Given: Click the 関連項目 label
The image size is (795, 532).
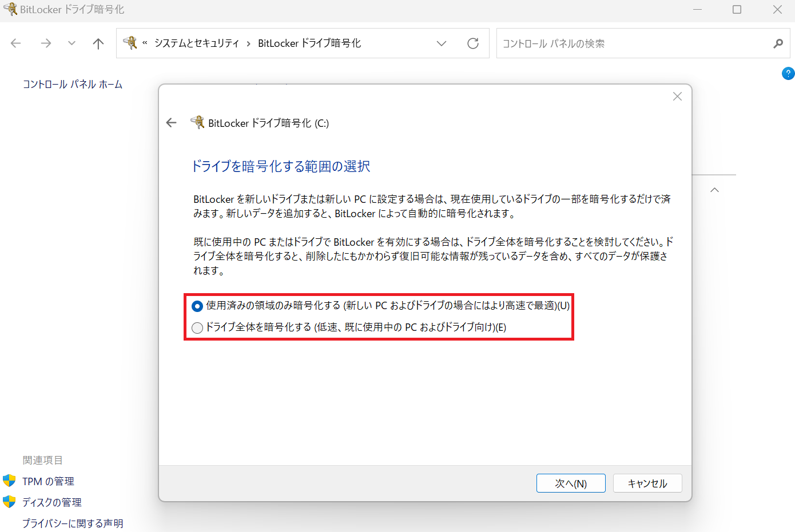Looking at the screenshot, I should [43, 461].
